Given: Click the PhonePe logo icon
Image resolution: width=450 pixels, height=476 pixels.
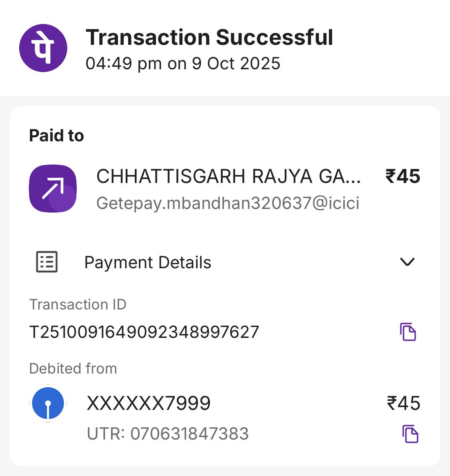Looking at the screenshot, I should [x=43, y=48].
